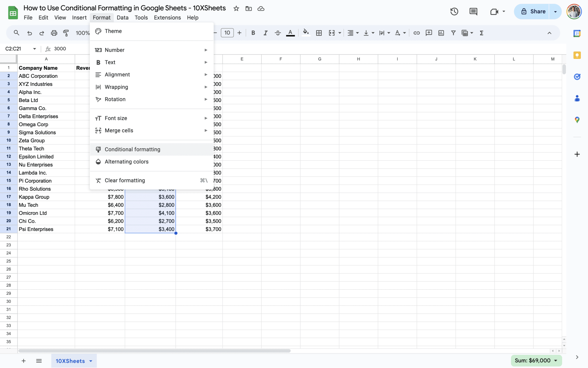This screenshot has height=368, width=588.
Task: Expand the Name box dropdown arrow
Action: (34, 49)
